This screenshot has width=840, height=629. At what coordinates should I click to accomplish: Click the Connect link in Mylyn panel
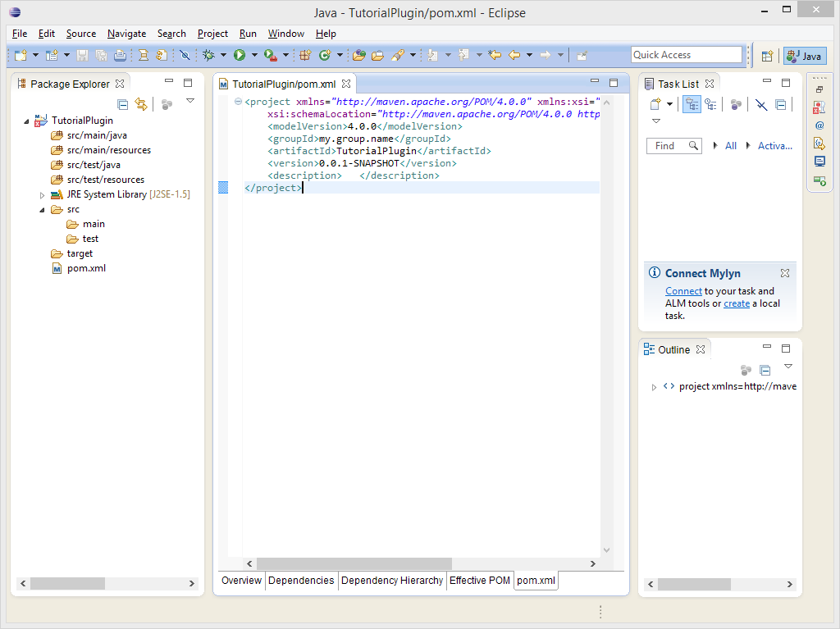[x=683, y=291]
